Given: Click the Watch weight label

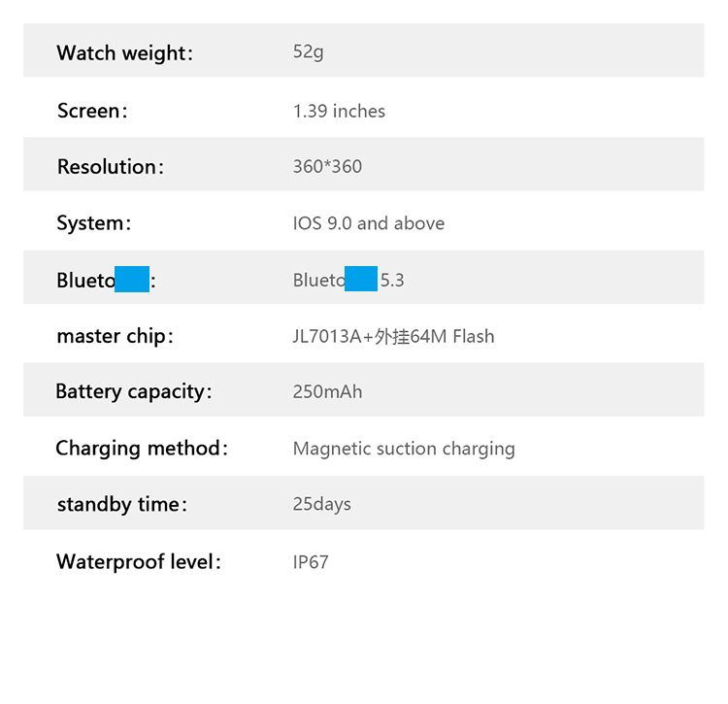Looking at the screenshot, I should (124, 52).
